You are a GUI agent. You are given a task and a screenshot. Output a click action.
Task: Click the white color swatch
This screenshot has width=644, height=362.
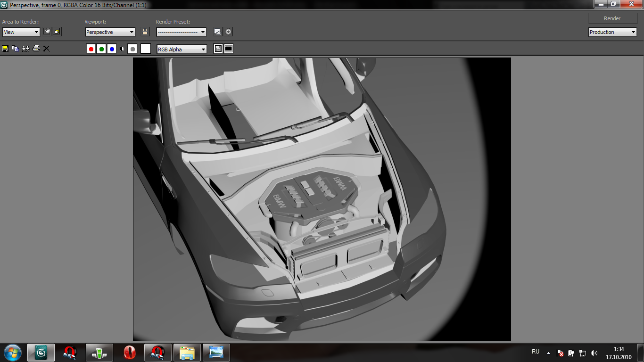pos(146,49)
